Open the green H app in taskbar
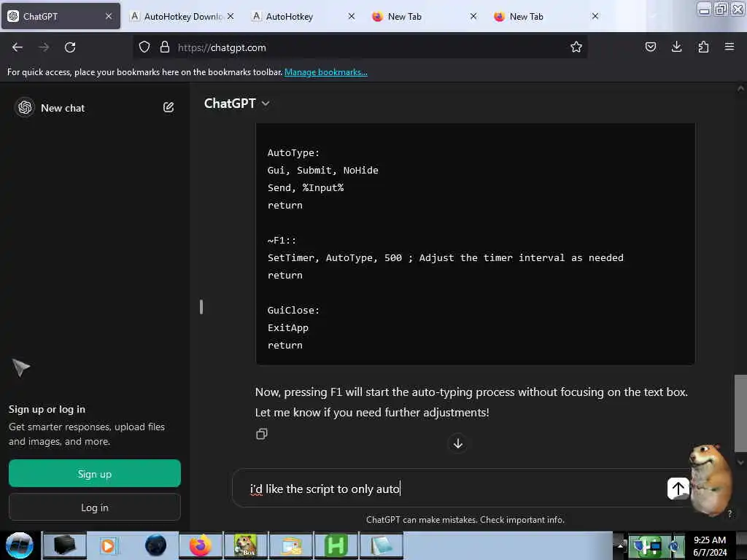Viewport: 747px width, 560px height. [x=336, y=545]
